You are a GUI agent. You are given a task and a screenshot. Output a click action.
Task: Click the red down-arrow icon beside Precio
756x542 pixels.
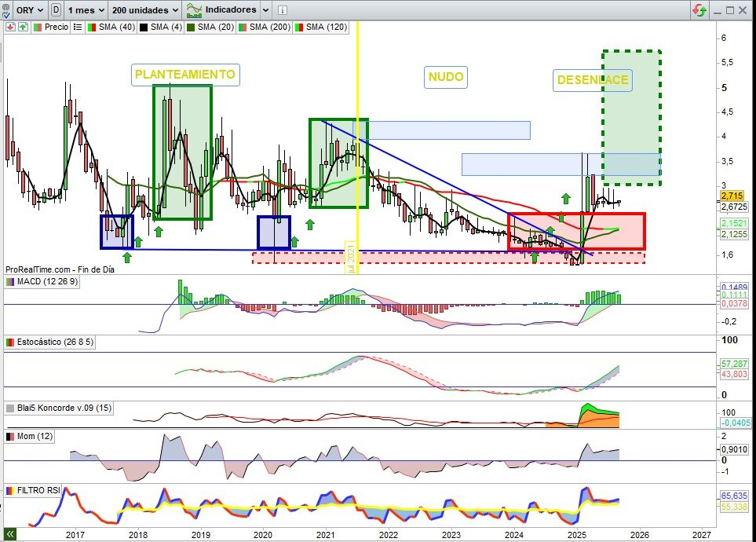pyautogui.click(x=10, y=27)
